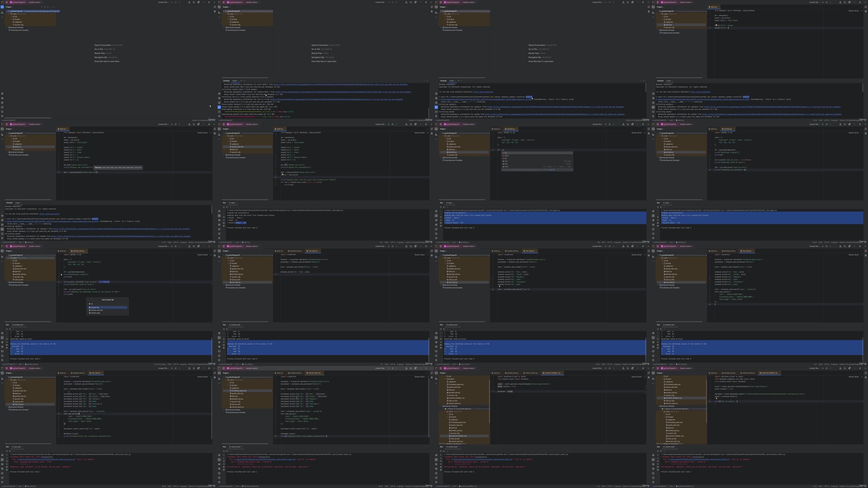
Task: Open AI Assistant icon in 'workbook = excel' frame
Action: click(649, 378)
